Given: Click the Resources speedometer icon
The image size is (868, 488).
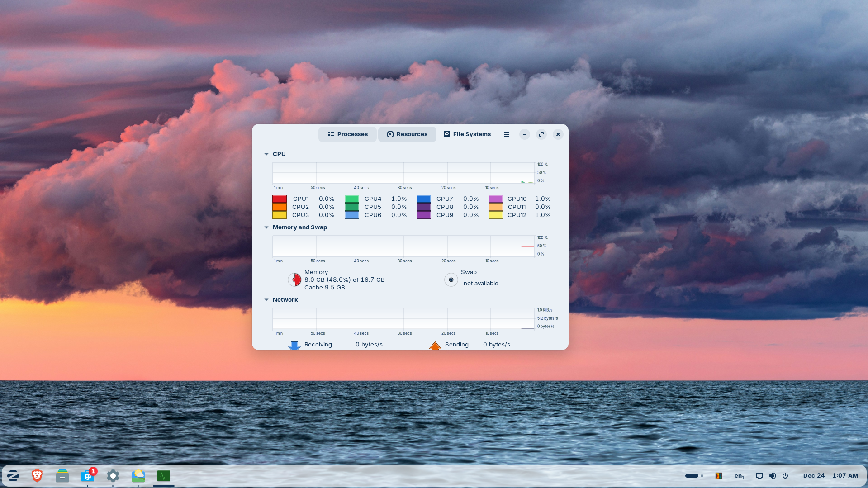Looking at the screenshot, I should point(389,134).
